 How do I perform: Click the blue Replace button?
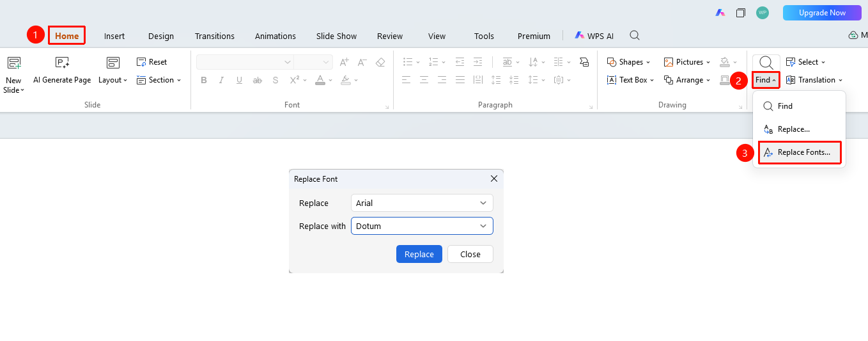pos(419,254)
